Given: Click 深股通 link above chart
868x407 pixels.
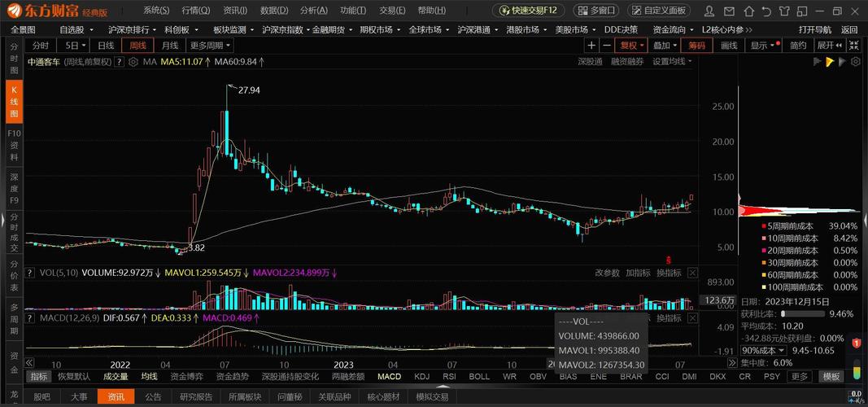Looking at the screenshot, I should tap(590, 62).
